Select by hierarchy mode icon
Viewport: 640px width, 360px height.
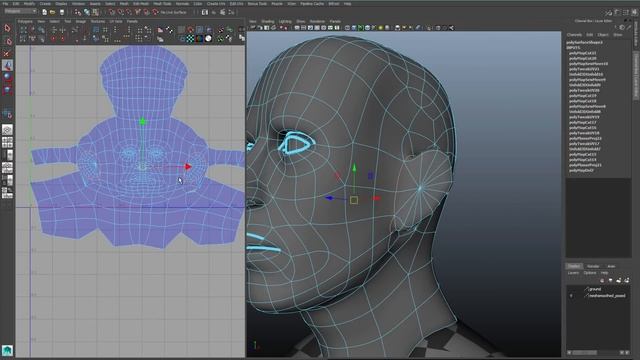pos(78,12)
